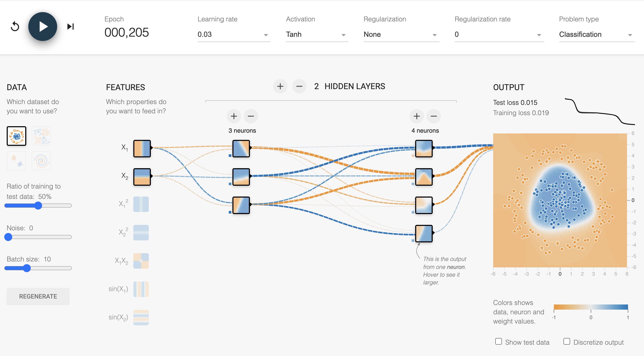
Task: Click the step forward icon
Action: 71,27
